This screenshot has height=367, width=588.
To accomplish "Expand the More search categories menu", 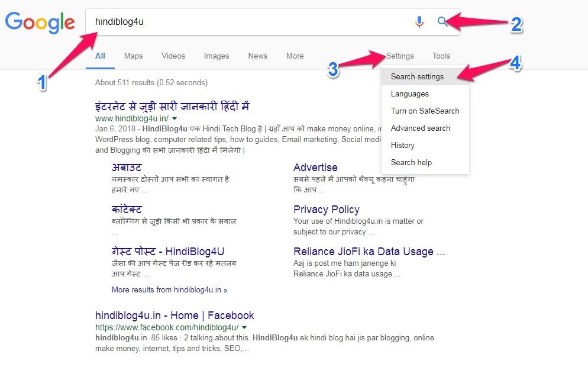I will (x=295, y=56).
